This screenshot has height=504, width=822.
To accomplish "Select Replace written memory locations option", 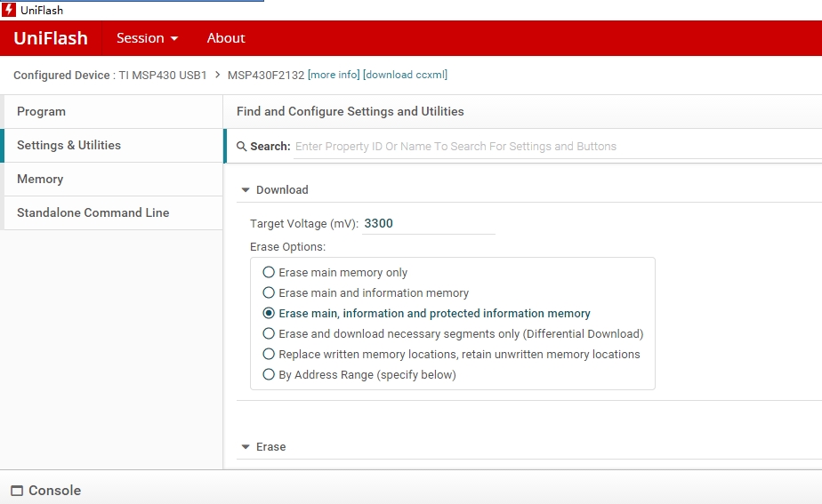I will (x=269, y=355).
